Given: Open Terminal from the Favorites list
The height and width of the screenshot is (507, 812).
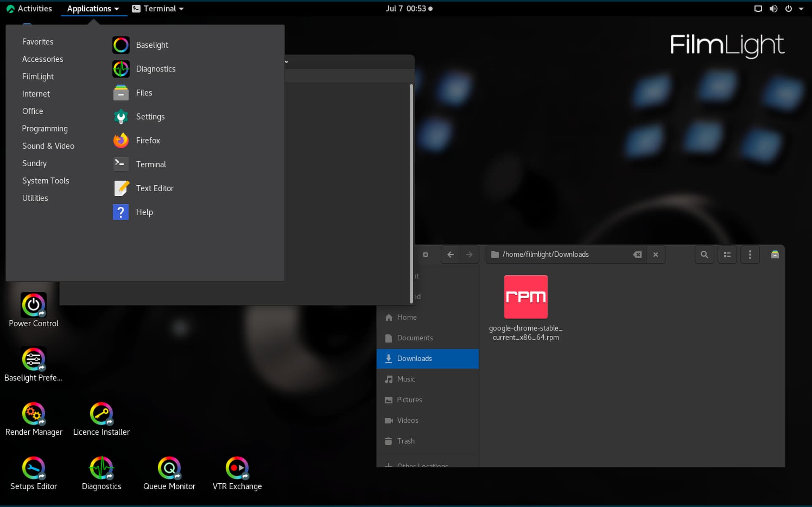Looking at the screenshot, I should tap(139, 164).
